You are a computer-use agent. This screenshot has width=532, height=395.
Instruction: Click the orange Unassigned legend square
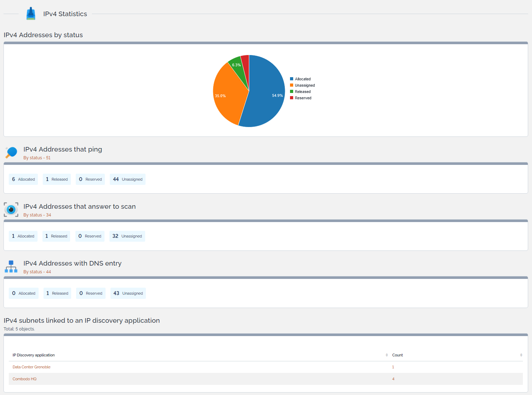pos(291,85)
